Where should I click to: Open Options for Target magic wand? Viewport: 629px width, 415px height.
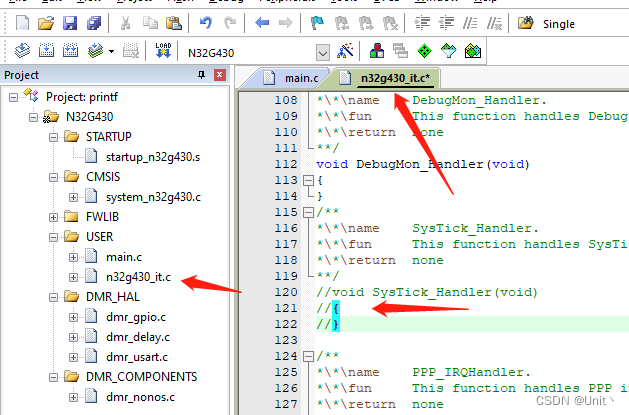pos(345,51)
